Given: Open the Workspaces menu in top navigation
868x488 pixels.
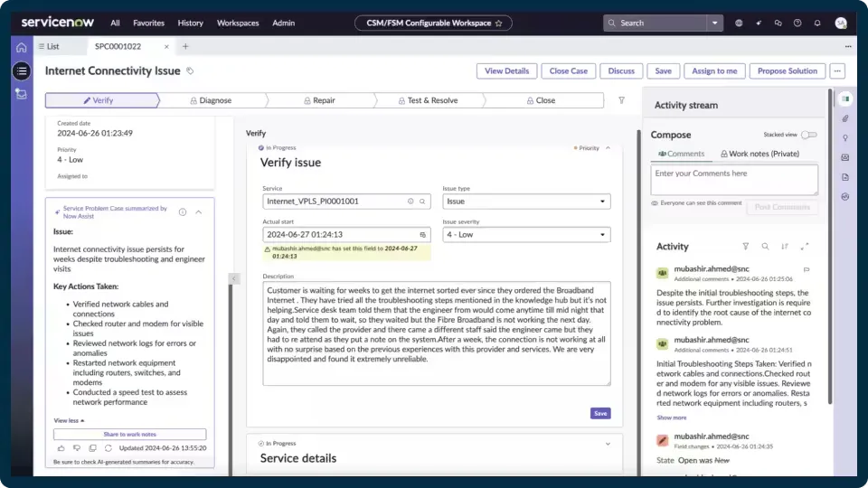Looking at the screenshot, I should coord(238,23).
